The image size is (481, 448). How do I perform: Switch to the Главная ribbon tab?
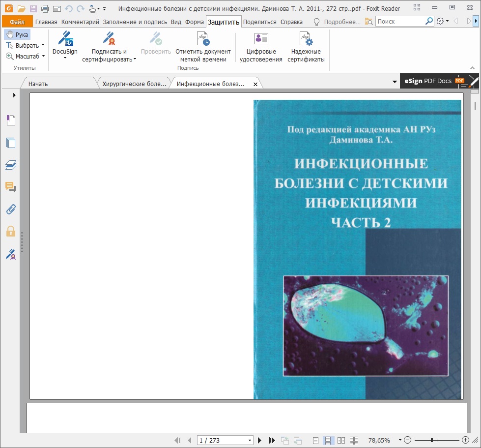click(46, 22)
